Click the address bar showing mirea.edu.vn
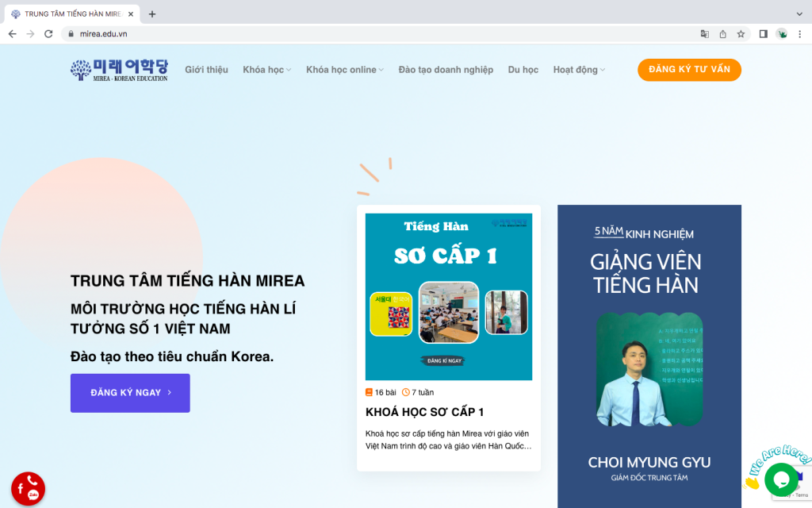This screenshot has height=508, width=812. click(383, 33)
